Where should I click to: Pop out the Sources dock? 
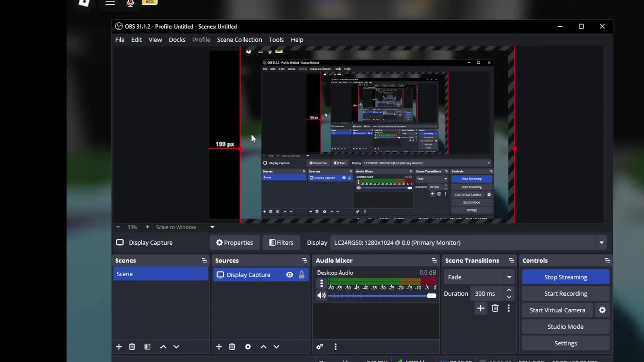tap(304, 261)
